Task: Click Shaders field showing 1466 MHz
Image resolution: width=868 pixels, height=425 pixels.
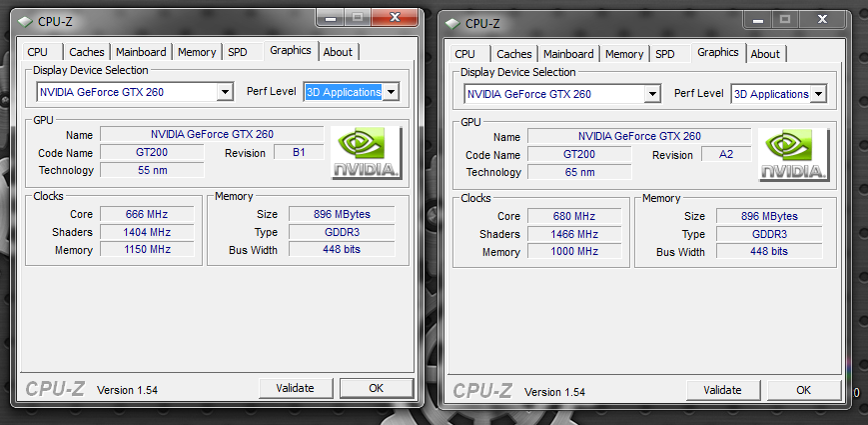Action: pos(575,234)
